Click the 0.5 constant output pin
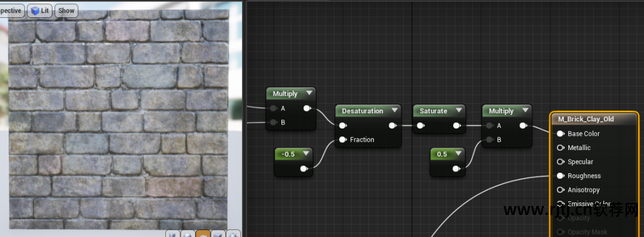The image size is (644, 237). 456,169
